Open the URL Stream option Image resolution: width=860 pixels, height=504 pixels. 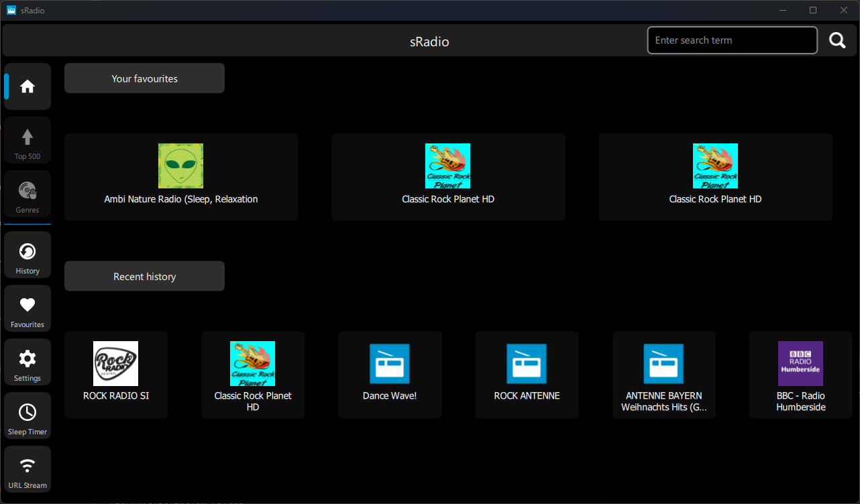[28, 469]
